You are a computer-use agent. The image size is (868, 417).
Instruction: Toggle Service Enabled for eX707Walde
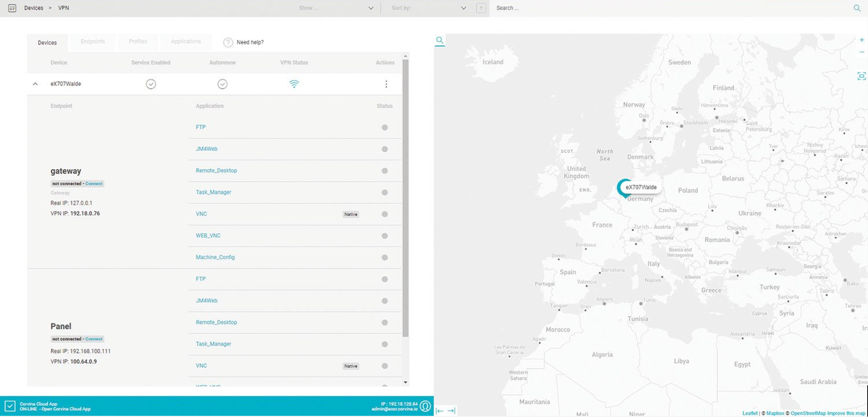pyautogui.click(x=151, y=84)
